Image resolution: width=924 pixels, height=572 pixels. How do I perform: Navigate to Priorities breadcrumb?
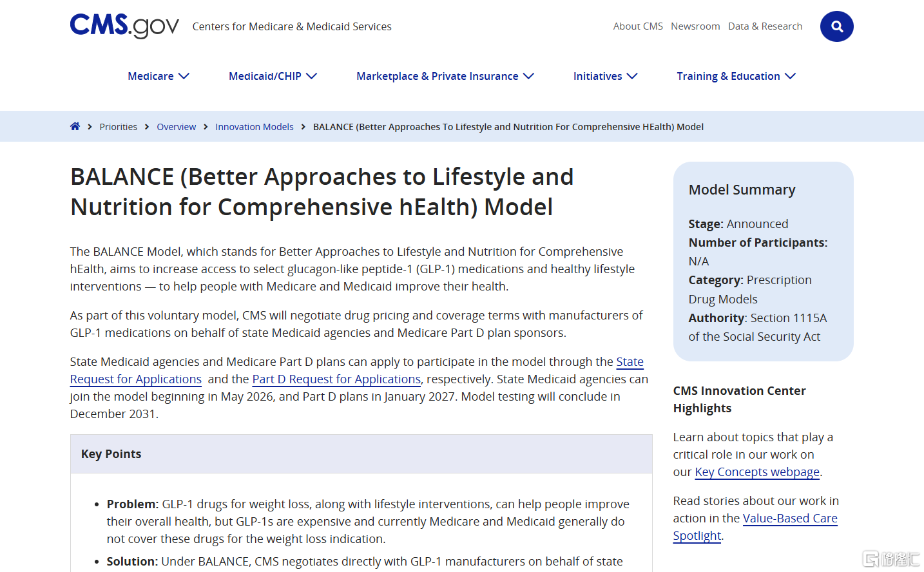pyautogui.click(x=119, y=127)
